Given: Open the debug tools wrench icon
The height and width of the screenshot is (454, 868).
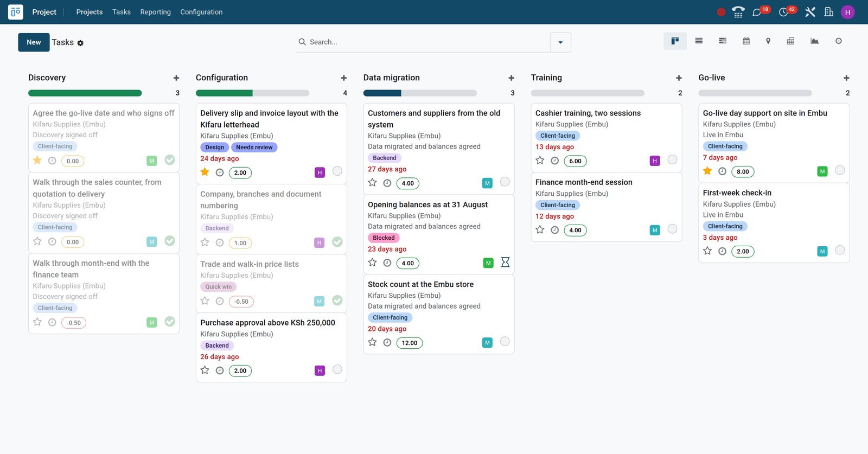Looking at the screenshot, I should pyautogui.click(x=810, y=12).
